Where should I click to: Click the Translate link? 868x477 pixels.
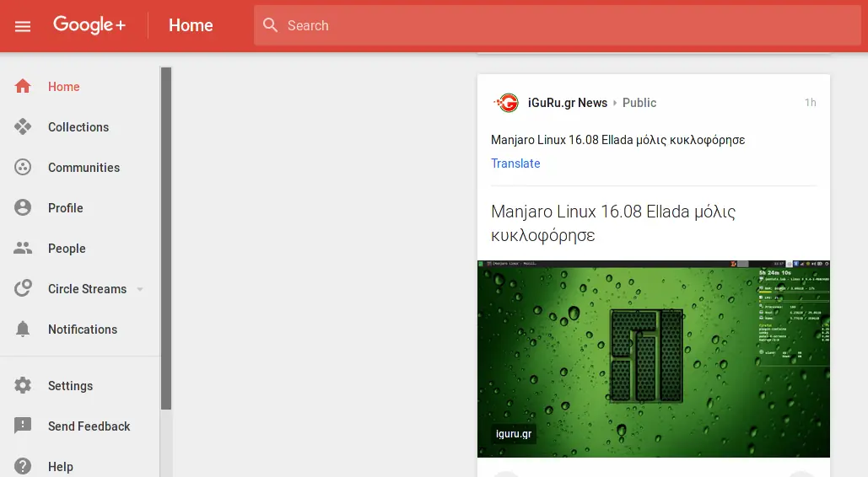point(515,163)
